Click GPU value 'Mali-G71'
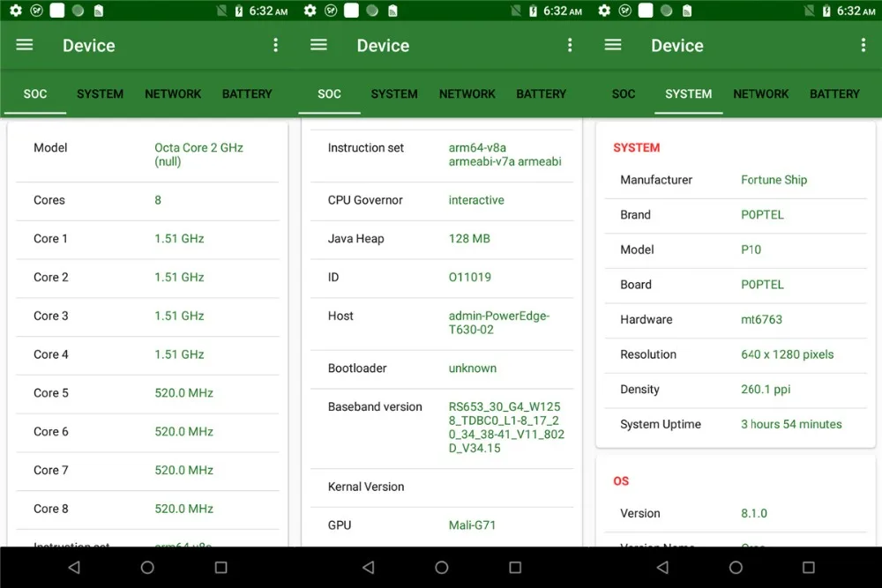 tap(472, 525)
